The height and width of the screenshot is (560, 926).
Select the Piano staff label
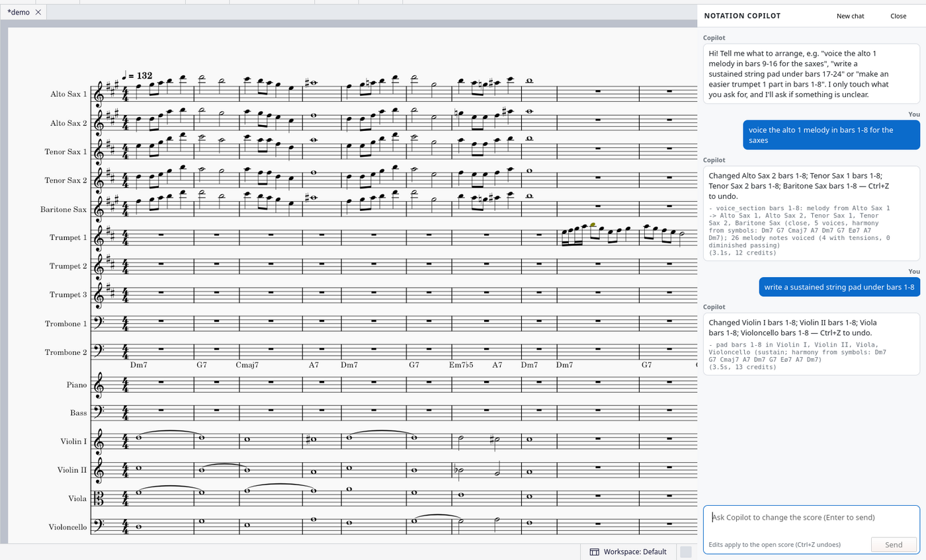click(x=76, y=384)
